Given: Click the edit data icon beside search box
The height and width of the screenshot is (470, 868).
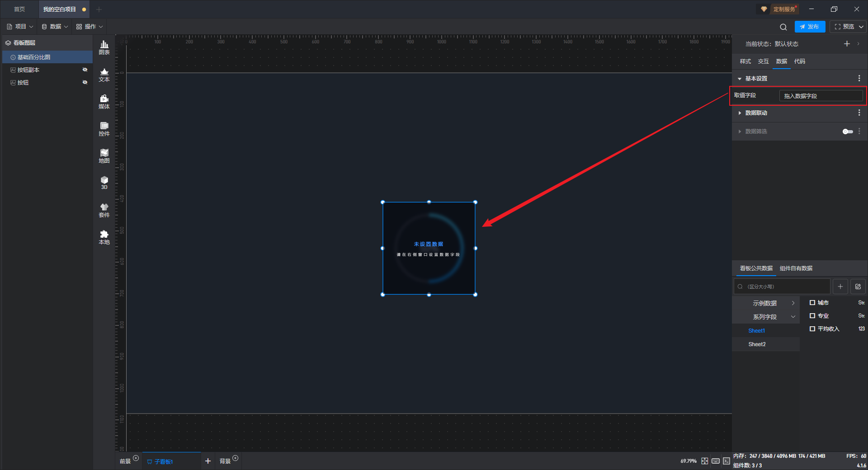Looking at the screenshot, I should [858, 287].
